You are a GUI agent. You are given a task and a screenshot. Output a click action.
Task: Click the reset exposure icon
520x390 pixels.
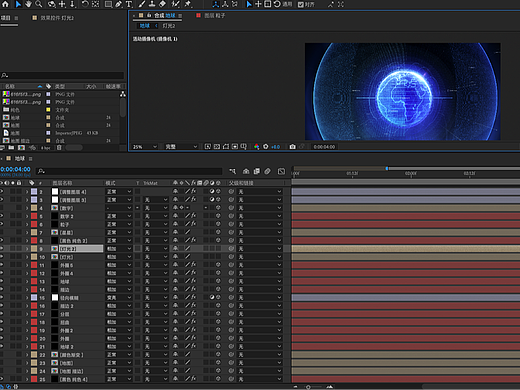(x=266, y=147)
